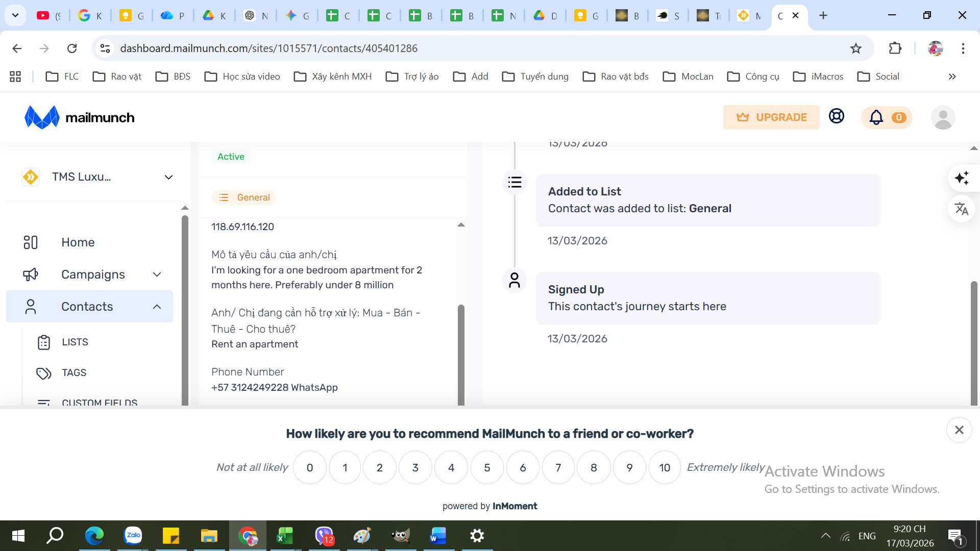The width and height of the screenshot is (980, 551).
Task: Click the General list tag
Action: (x=244, y=197)
